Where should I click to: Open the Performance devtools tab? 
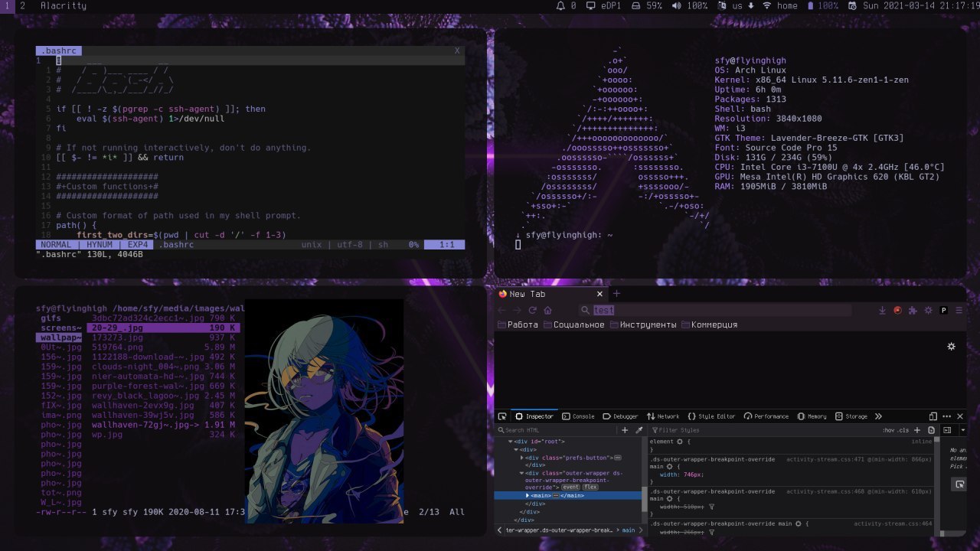click(766, 416)
